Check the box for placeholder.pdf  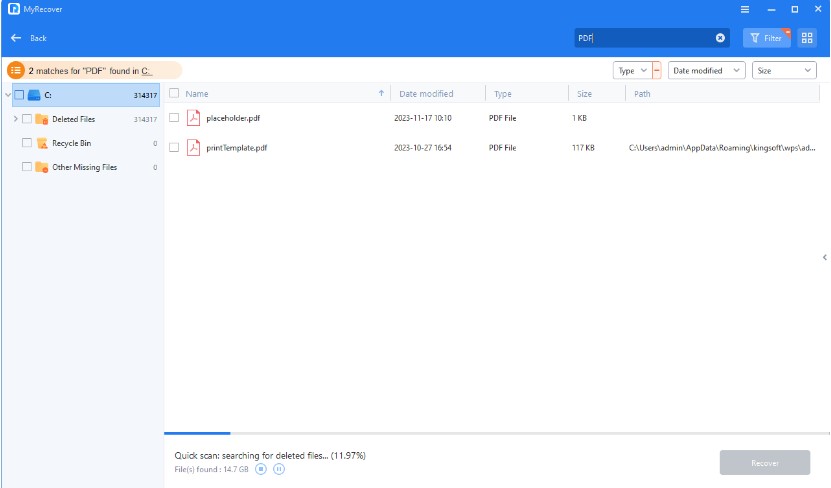tap(174, 118)
